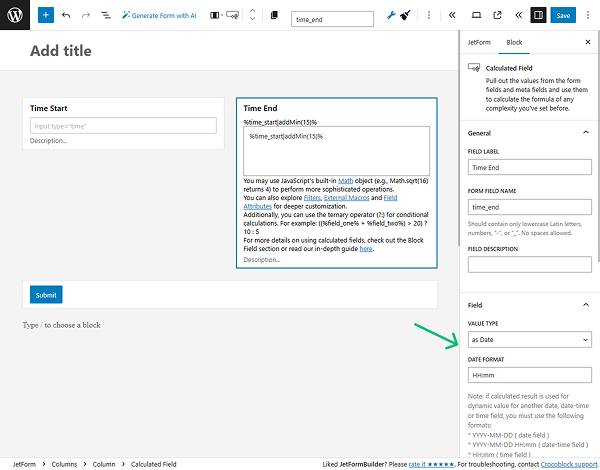Open the Value Type dropdown
The image size is (600, 470).
(529, 341)
